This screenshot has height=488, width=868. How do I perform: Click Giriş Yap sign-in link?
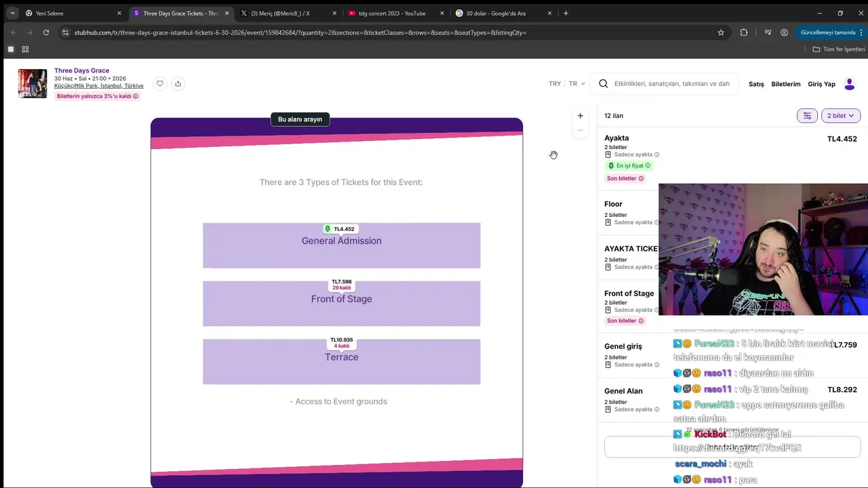click(821, 84)
